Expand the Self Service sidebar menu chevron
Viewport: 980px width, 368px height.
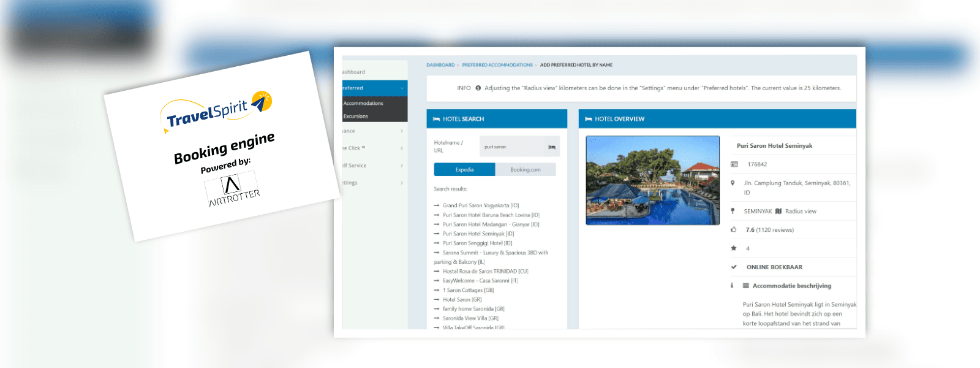click(x=402, y=166)
